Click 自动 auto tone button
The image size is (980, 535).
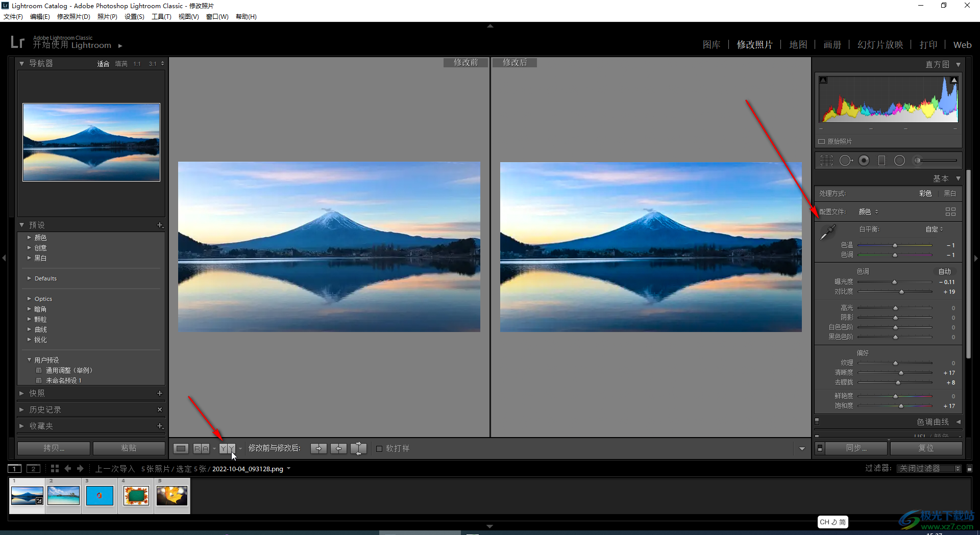(x=944, y=271)
